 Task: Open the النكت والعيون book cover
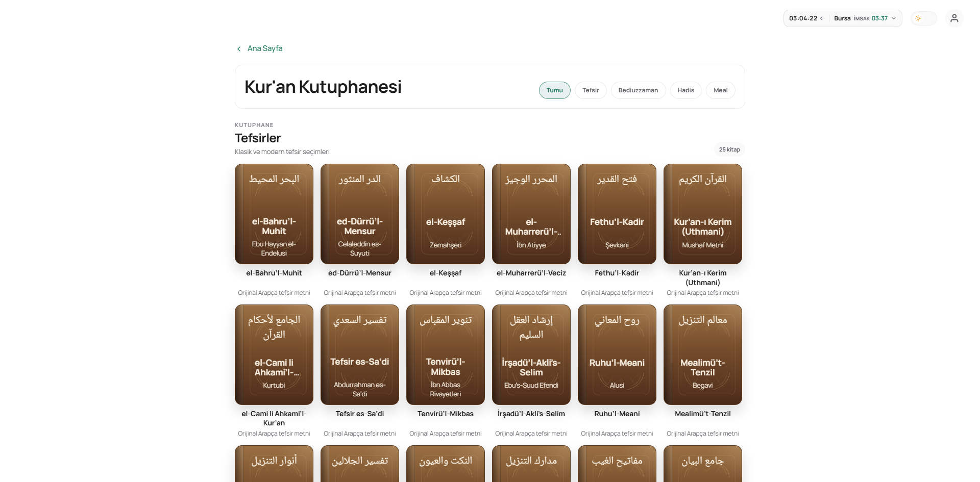[446, 464]
